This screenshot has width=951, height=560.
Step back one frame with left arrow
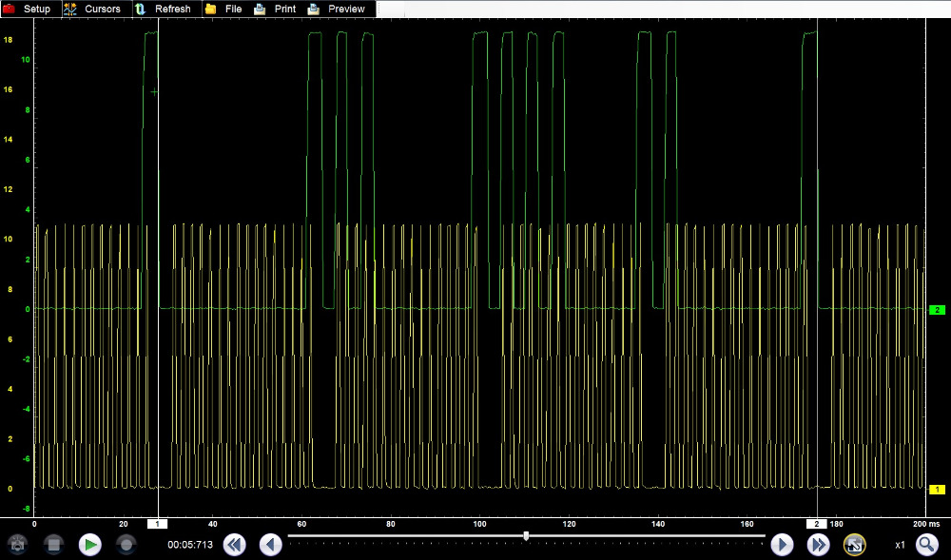271,545
